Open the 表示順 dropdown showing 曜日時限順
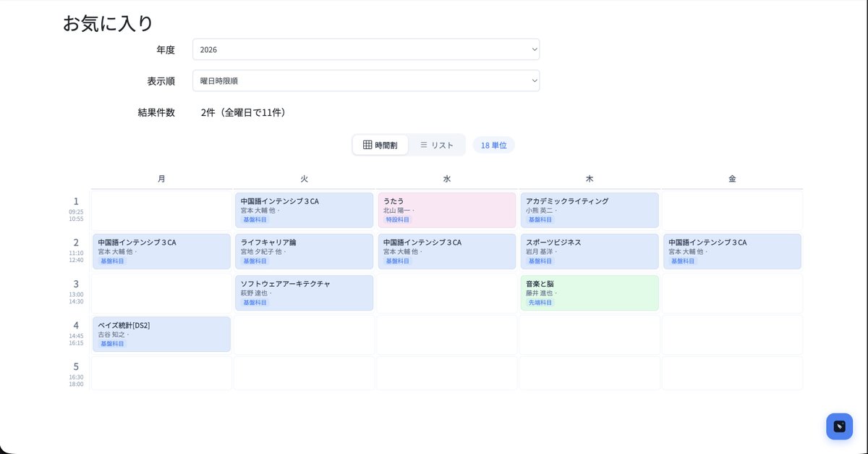Screen dimensions: 868x454 click(366, 80)
